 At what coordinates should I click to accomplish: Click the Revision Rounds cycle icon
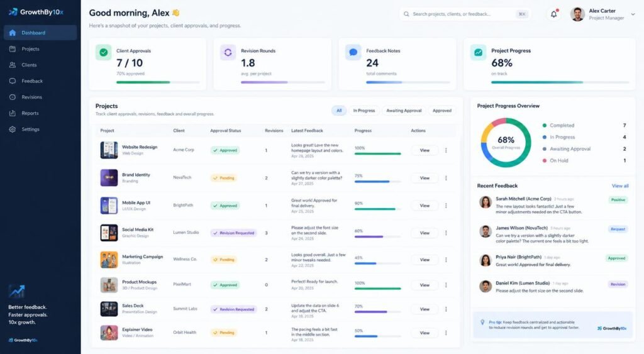228,52
